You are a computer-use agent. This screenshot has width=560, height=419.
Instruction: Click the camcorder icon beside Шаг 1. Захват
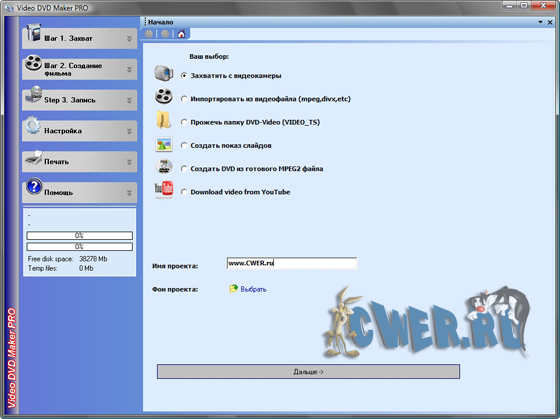[34, 33]
